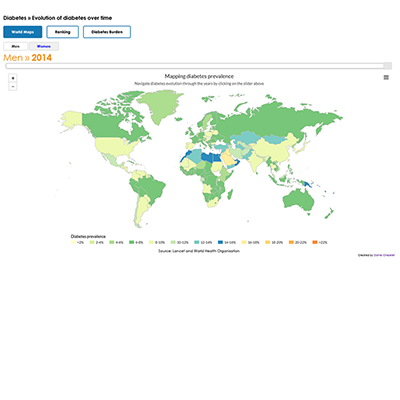Click India on the world map
400x400 pixels.
point(256,162)
